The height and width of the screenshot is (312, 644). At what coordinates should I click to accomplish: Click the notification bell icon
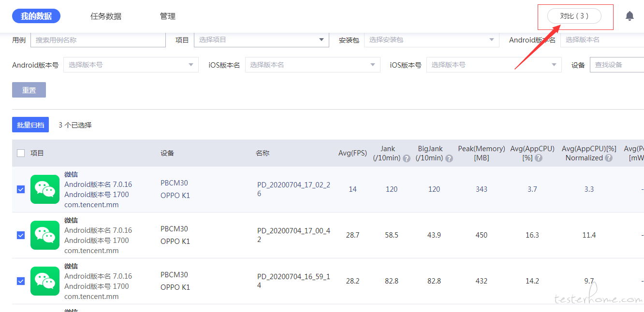[x=629, y=16]
